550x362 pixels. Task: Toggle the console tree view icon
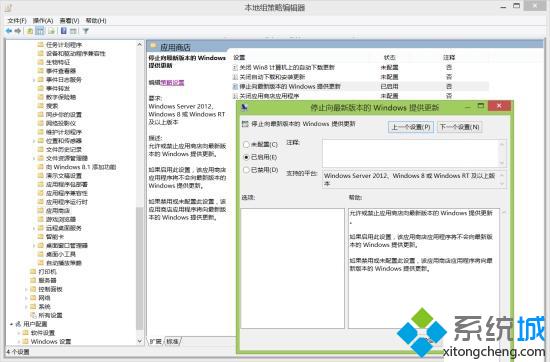point(40,31)
